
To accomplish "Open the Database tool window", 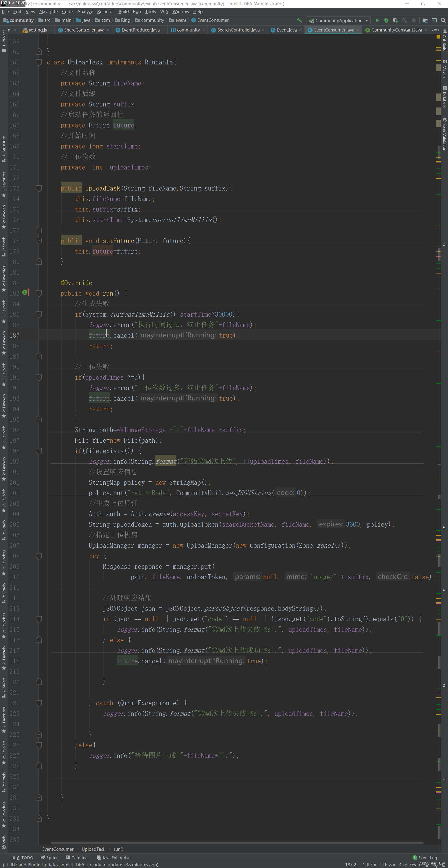I will [x=444, y=97].
